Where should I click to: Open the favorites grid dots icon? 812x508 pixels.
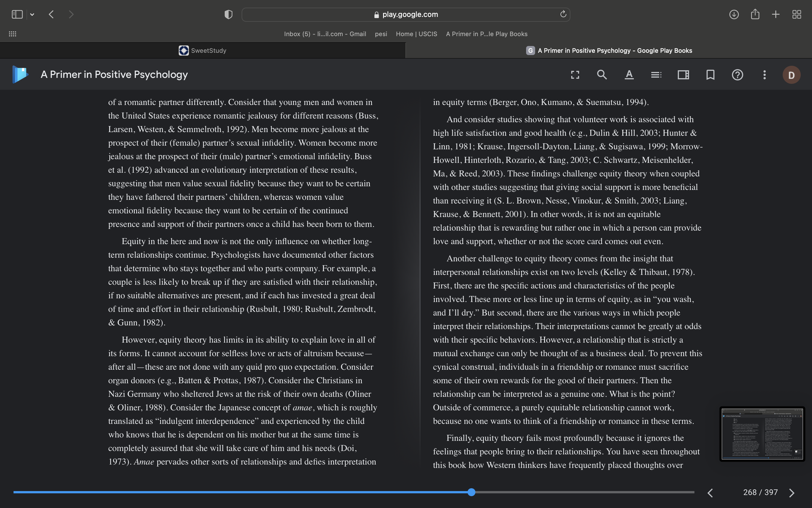(12, 34)
